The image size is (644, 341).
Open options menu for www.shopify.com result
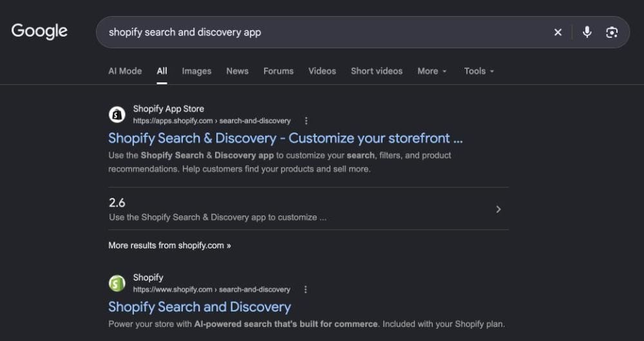[305, 290]
